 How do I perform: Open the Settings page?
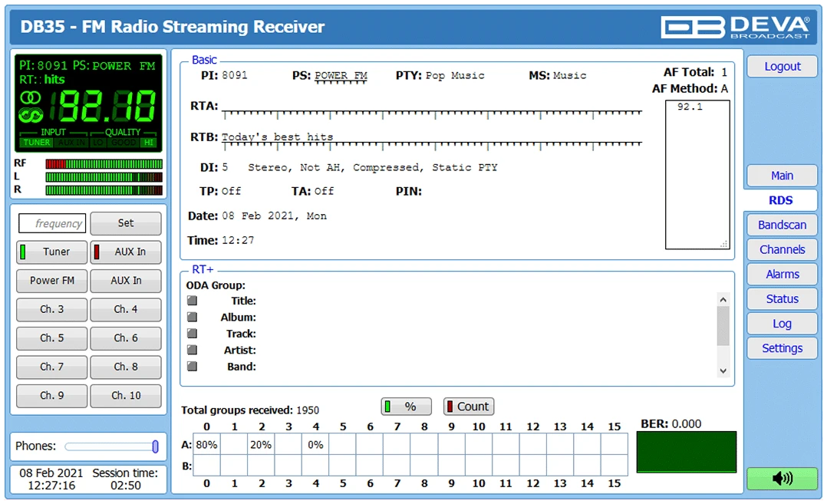coord(783,348)
